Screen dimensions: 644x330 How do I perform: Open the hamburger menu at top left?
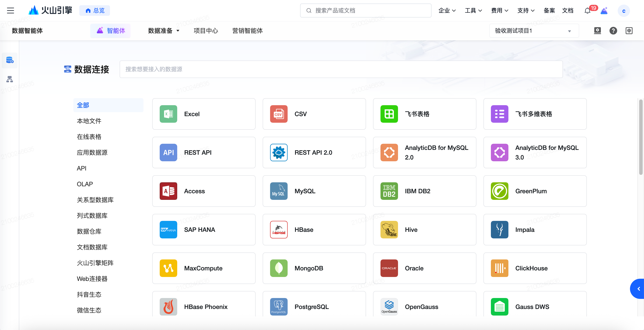point(10,11)
